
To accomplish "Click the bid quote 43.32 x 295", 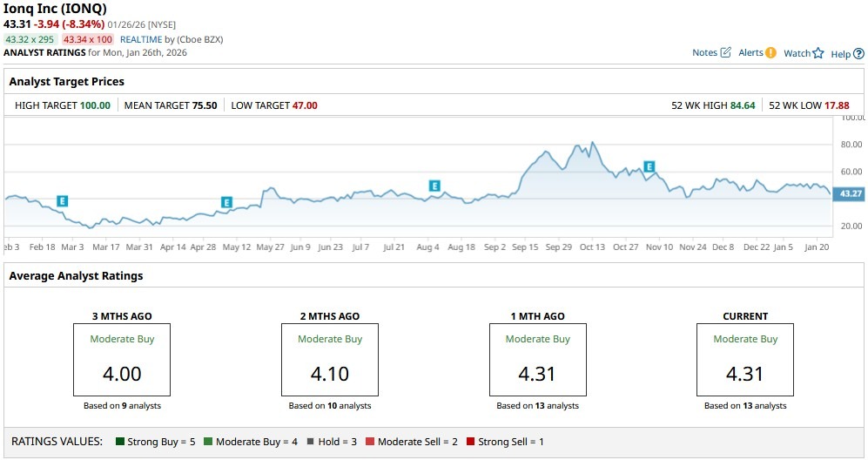I will 30,39.
